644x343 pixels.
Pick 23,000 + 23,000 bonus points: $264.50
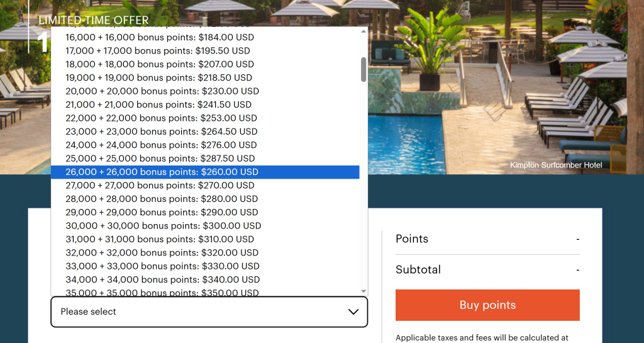click(162, 132)
